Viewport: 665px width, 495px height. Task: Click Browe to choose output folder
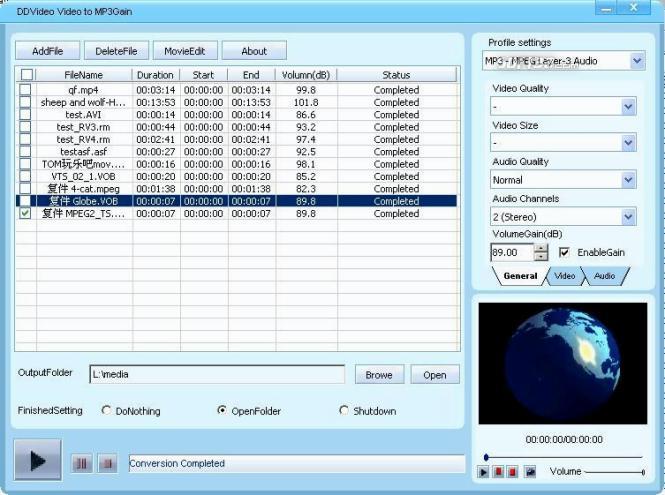(379, 375)
